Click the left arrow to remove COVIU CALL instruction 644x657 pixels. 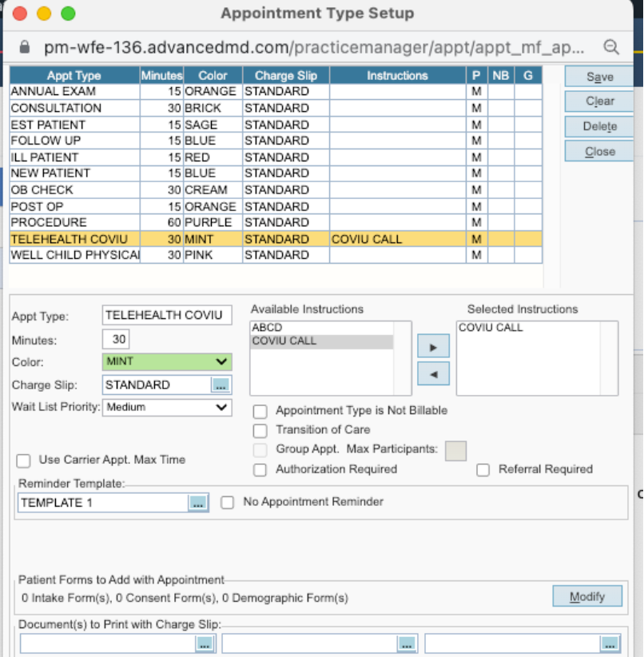coord(432,373)
